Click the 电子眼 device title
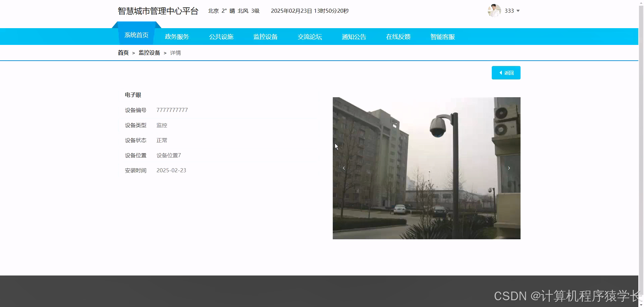Viewport: 644px width, 307px height. click(x=133, y=95)
